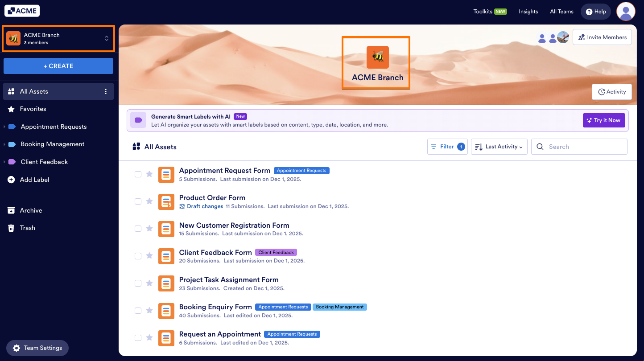Open the Last Activity sort dropdown

click(x=499, y=147)
